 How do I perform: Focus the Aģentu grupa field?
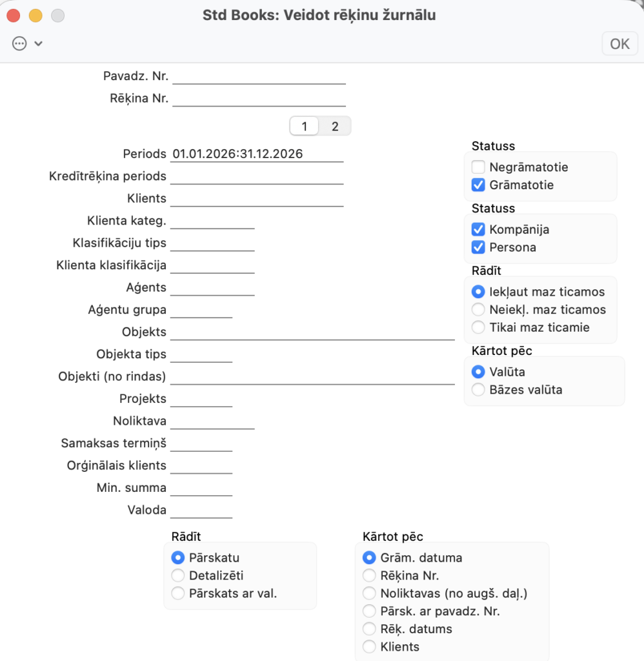[201, 310]
